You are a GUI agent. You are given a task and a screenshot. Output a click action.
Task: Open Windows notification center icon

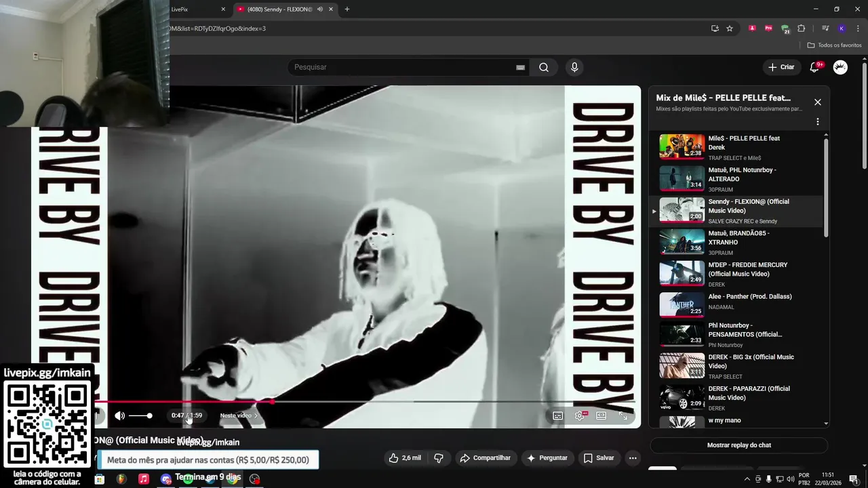(854, 480)
